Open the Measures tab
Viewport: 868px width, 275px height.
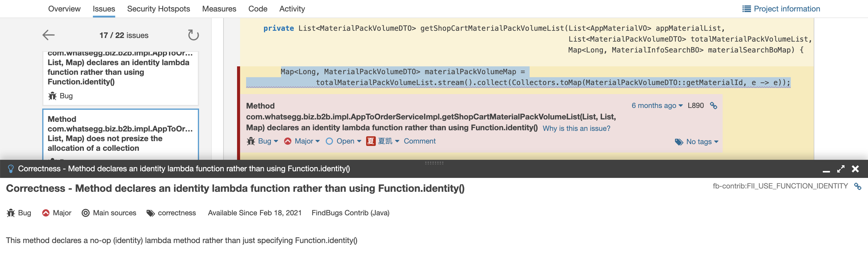tap(219, 9)
